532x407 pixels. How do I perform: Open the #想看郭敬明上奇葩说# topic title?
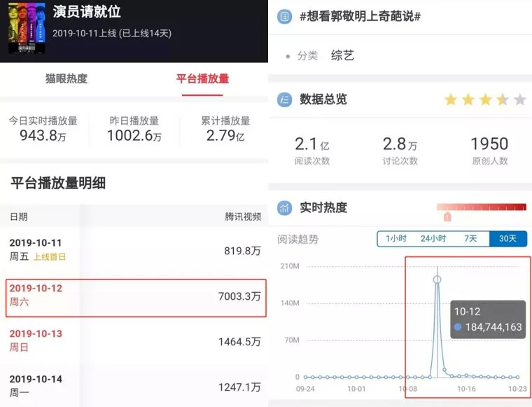(360, 16)
